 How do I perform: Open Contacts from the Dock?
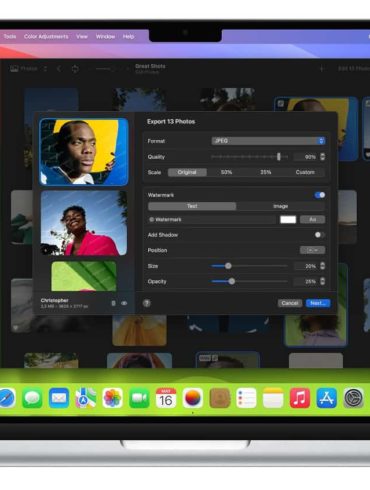[x=220, y=398]
